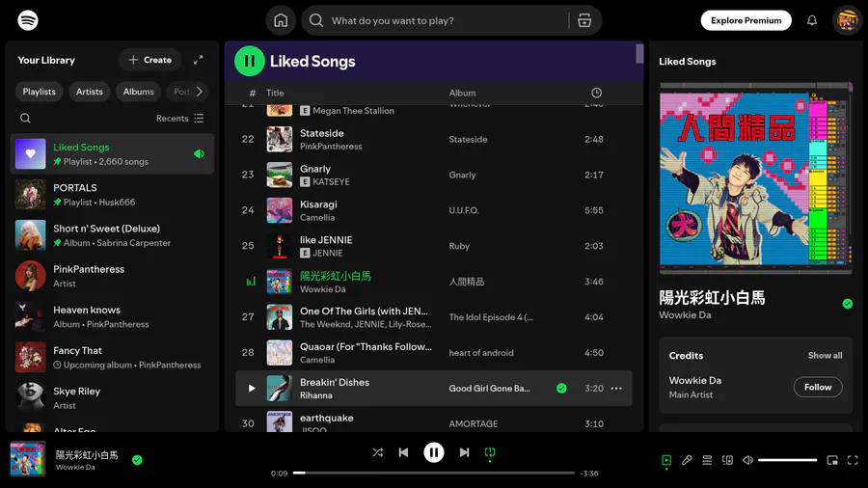Skip to previous track
The image size is (868, 488).
click(403, 452)
